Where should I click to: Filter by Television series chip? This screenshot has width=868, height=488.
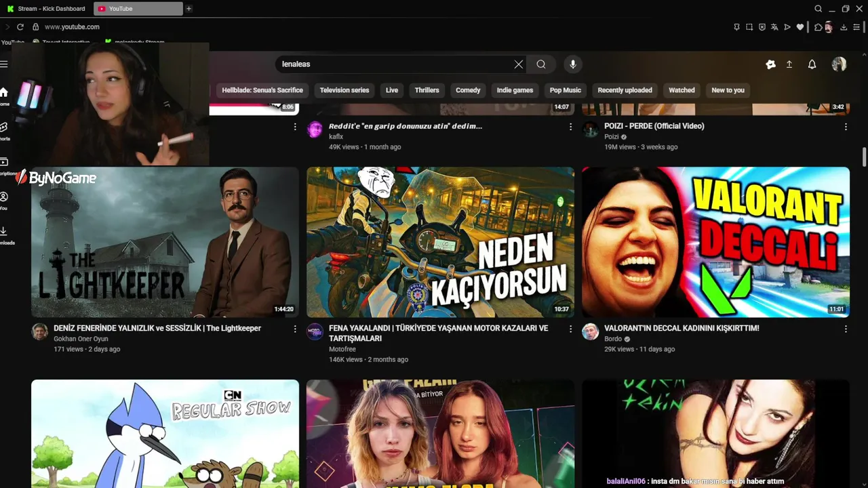[344, 90]
